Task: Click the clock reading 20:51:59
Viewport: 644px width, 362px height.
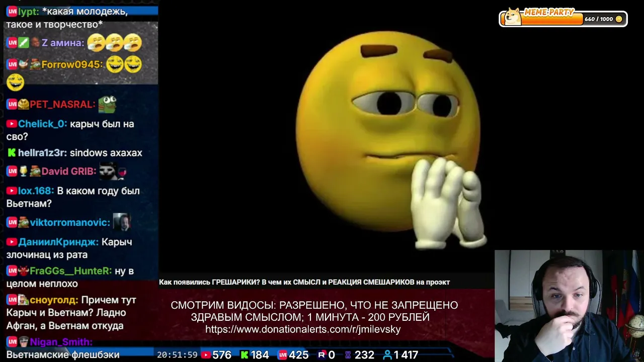Action: click(x=177, y=355)
